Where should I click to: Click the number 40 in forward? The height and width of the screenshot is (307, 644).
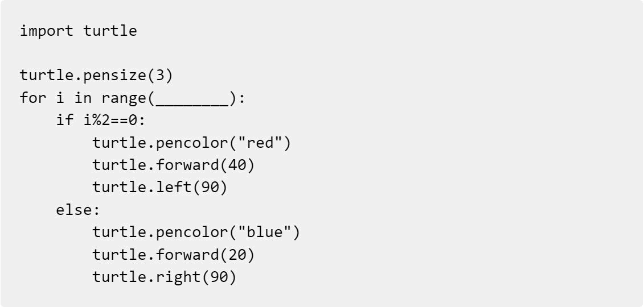236,165
